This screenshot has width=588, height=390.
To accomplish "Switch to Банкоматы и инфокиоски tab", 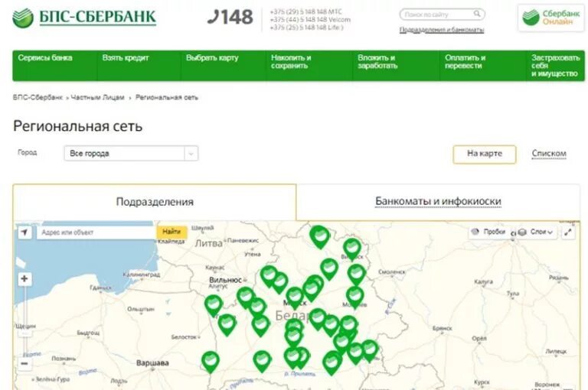I will click(x=438, y=202).
